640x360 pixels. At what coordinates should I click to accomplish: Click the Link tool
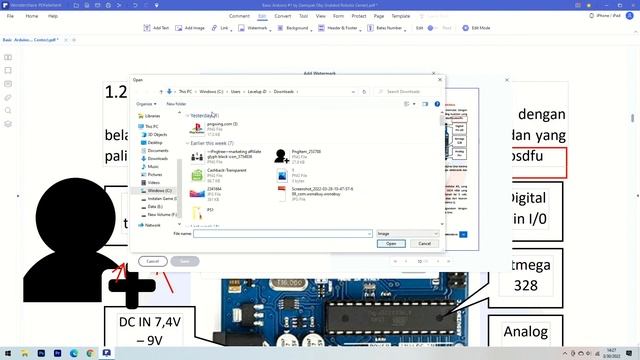click(x=220, y=28)
